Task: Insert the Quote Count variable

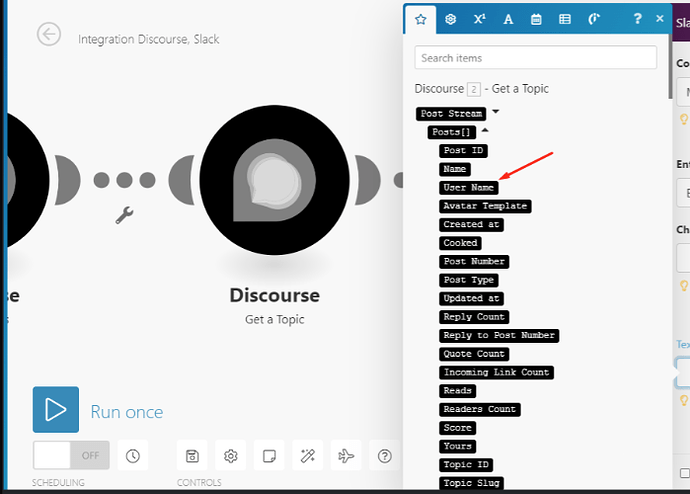Action: click(474, 354)
